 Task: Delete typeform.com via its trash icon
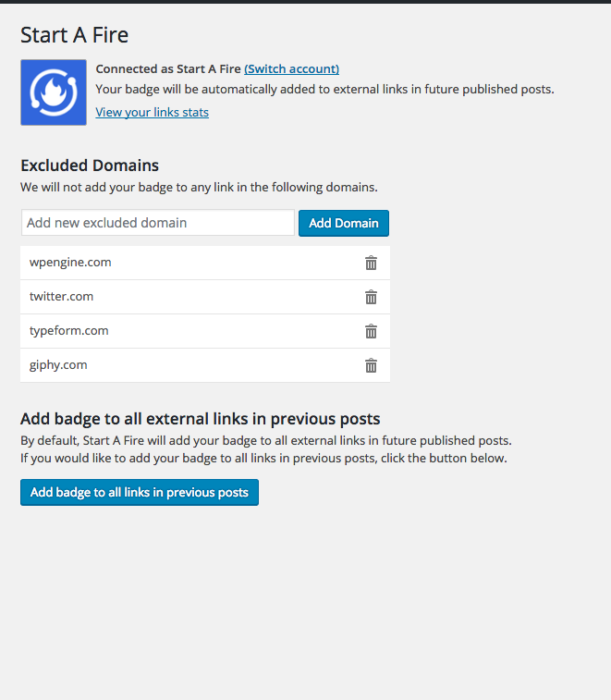[x=371, y=331]
